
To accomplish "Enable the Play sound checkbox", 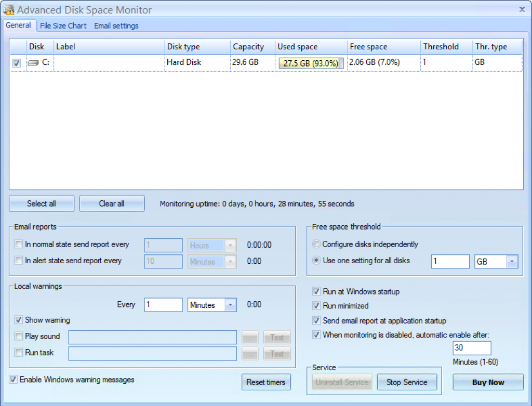I will [x=19, y=336].
